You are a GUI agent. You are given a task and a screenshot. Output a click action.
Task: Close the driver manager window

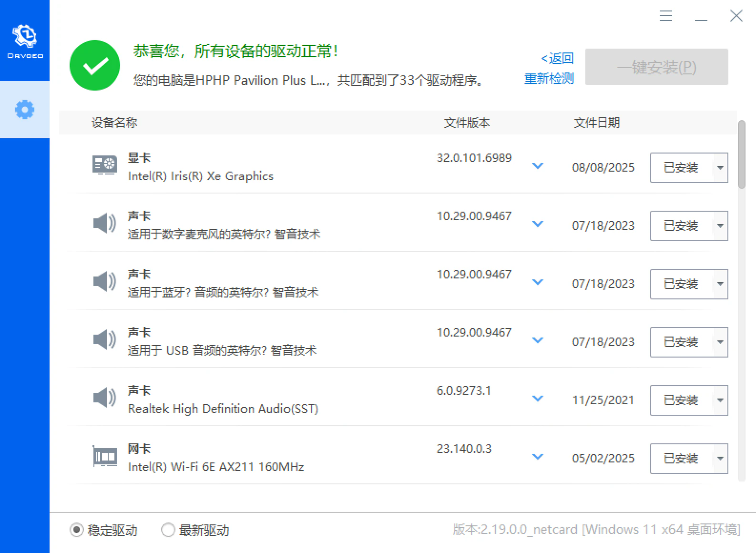point(736,16)
